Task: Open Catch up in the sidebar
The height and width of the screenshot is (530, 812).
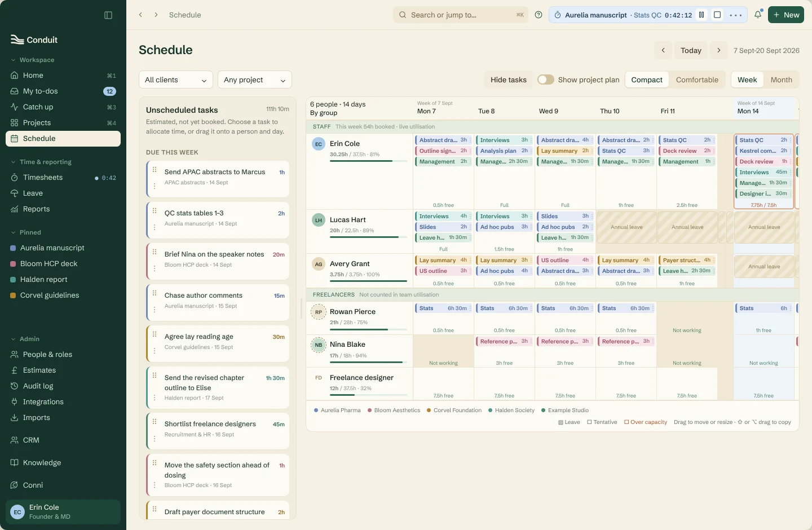Action: (63, 107)
